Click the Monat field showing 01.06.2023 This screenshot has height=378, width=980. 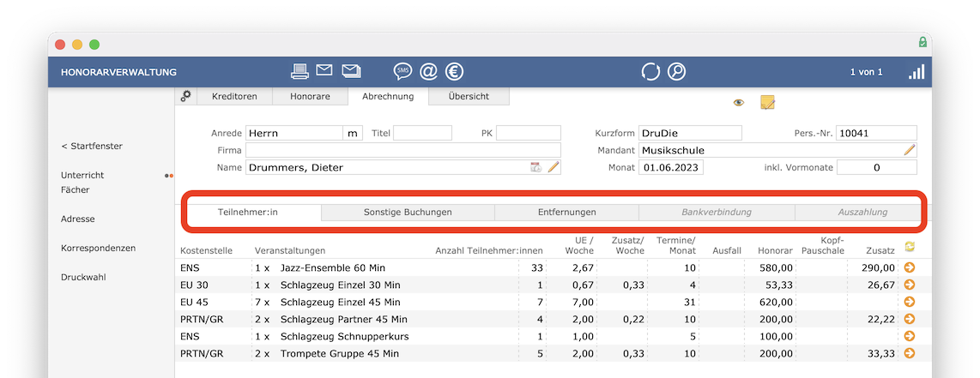pyautogui.click(x=670, y=167)
